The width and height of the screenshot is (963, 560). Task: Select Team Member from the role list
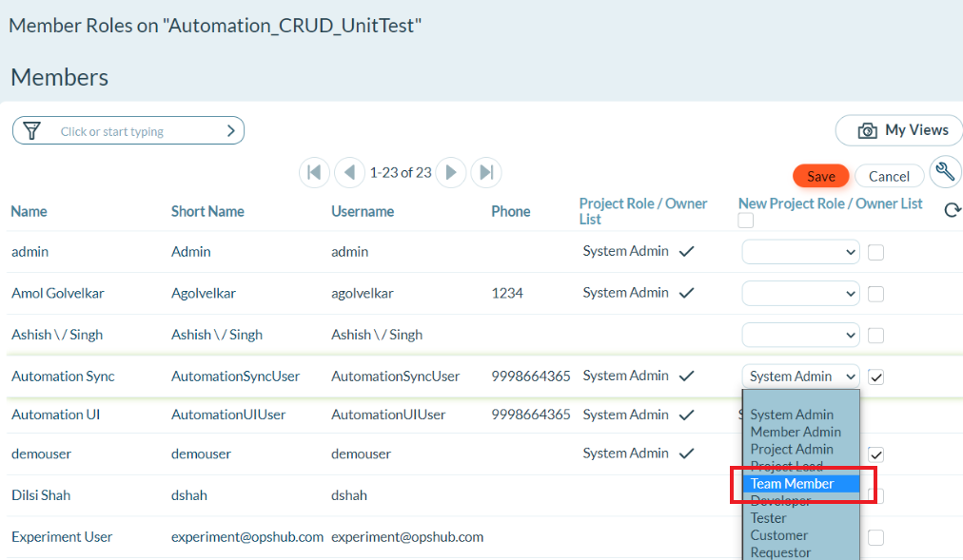(x=793, y=484)
